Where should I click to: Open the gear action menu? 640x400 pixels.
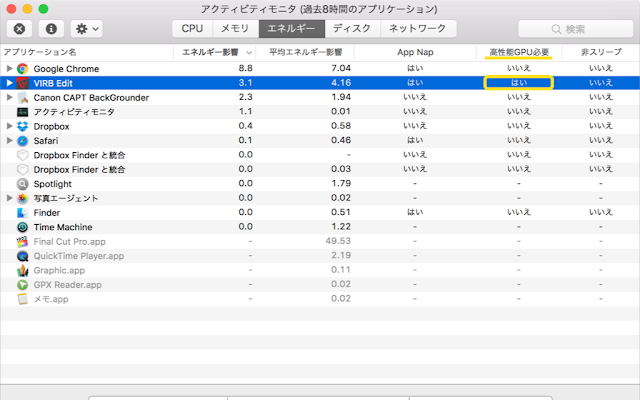(x=87, y=29)
